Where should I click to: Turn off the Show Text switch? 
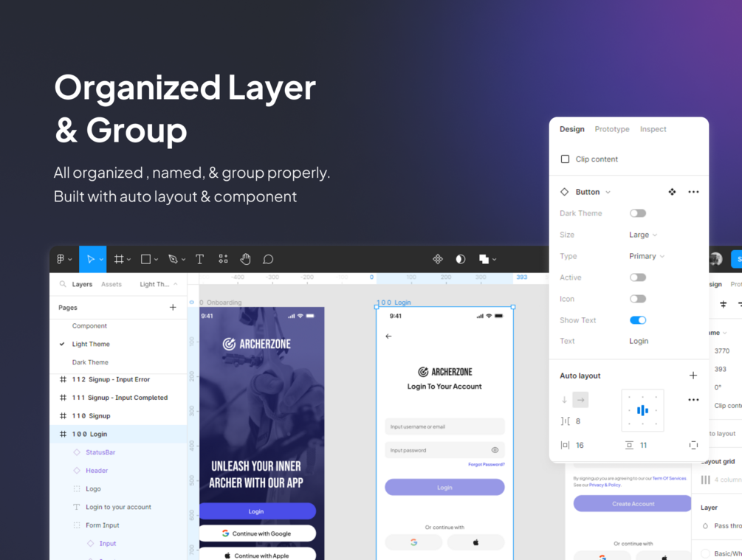pyautogui.click(x=638, y=320)
